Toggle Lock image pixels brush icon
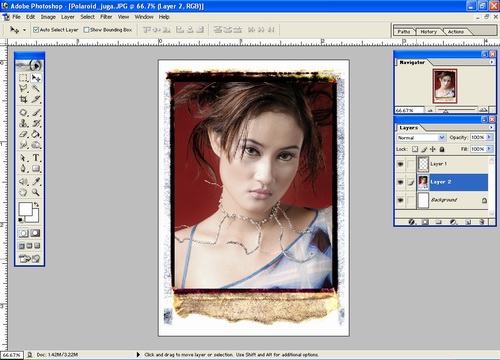This screenshot has height=360, width=500. point(424,149)
